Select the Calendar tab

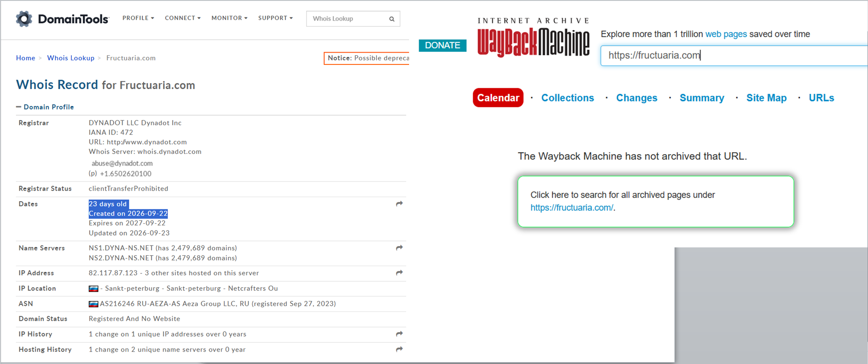point(498,98)
